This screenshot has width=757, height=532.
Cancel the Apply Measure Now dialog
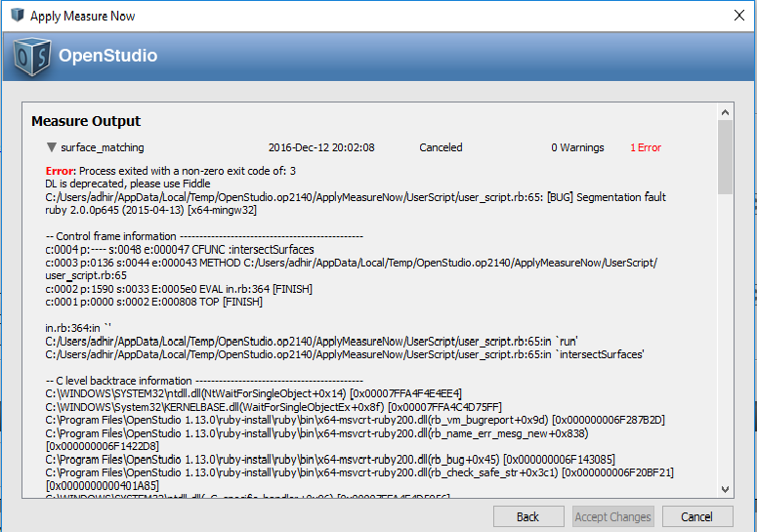tap(697, 516)
